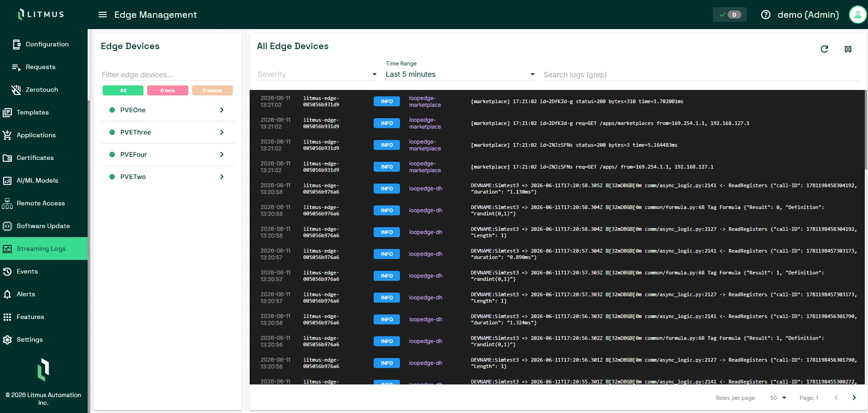Go to Templates page
868x413 pixels.
pyautogui.click(x=33, y=112)
